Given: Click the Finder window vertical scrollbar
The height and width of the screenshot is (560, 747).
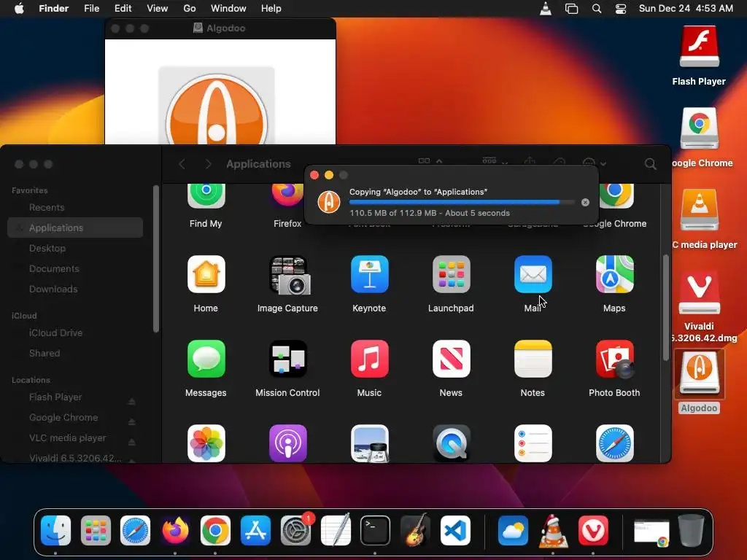Looking at the screenshot, I should (665, 308).
